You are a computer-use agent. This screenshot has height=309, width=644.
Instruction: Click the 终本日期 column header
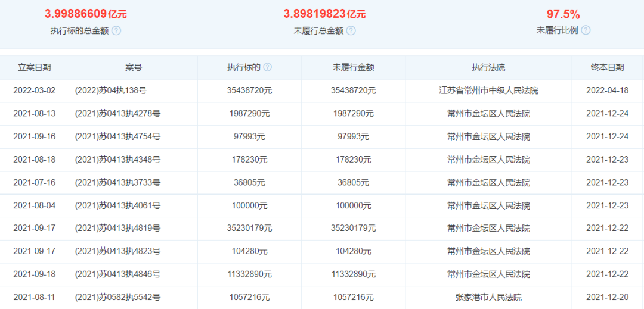(607, 68)
